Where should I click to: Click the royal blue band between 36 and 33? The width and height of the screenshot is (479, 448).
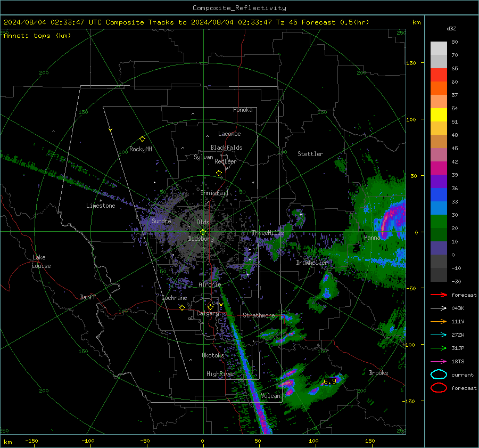439,195
